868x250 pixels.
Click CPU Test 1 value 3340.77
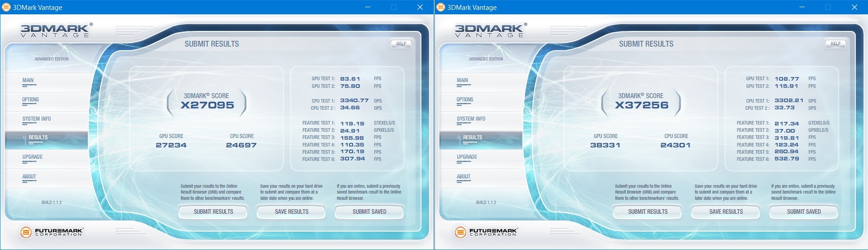354,101
